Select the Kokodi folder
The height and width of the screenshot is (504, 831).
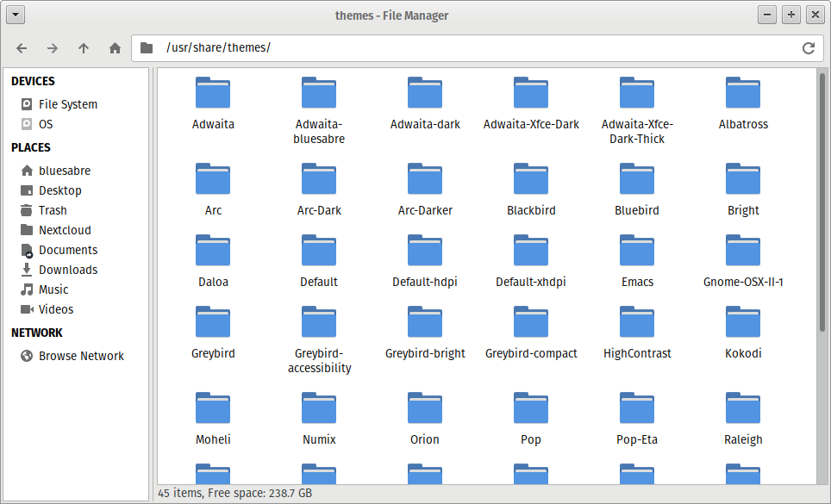(743, 333)
